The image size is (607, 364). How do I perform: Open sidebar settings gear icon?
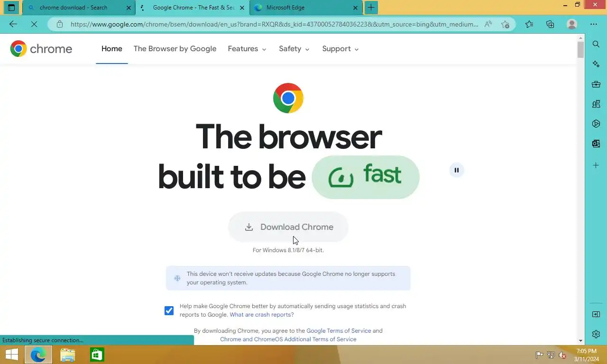[x=596, y=334]
